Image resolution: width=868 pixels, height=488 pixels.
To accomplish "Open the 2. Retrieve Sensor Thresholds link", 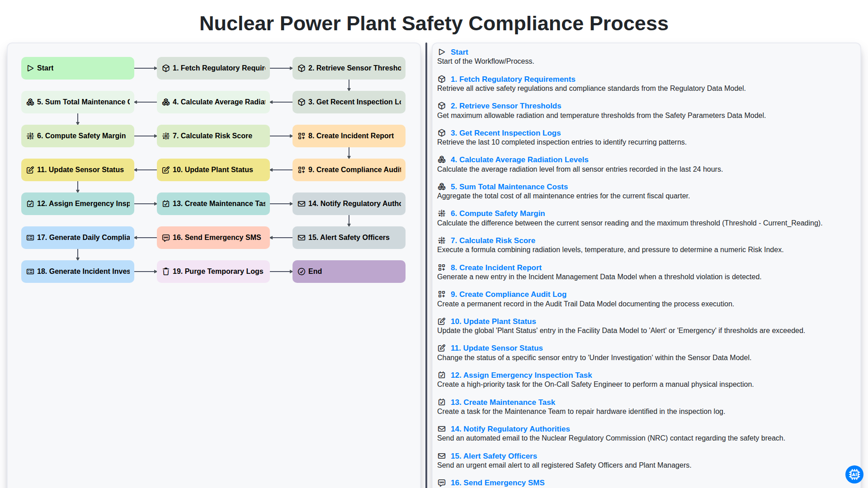I will pos(506,106).
